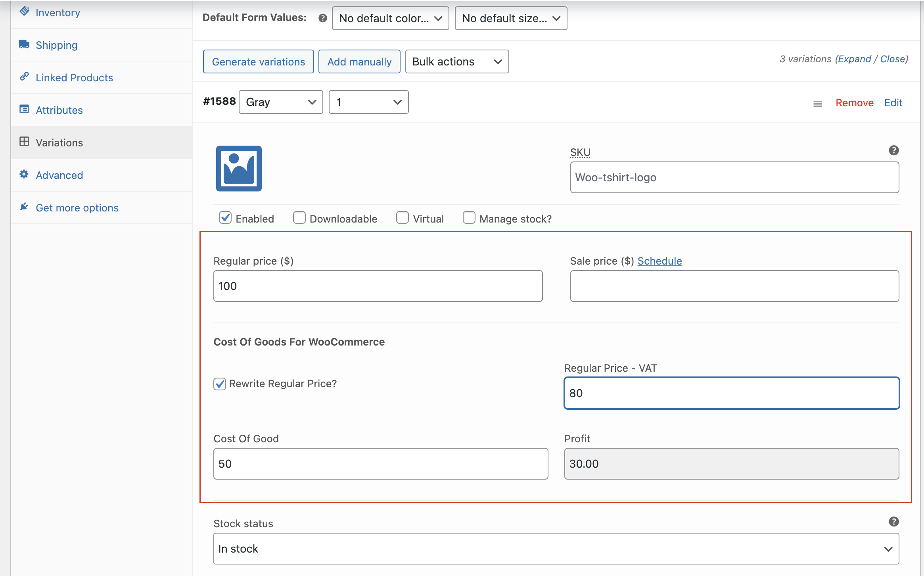Click Edit for variation #1588

(x=893, y=103)
